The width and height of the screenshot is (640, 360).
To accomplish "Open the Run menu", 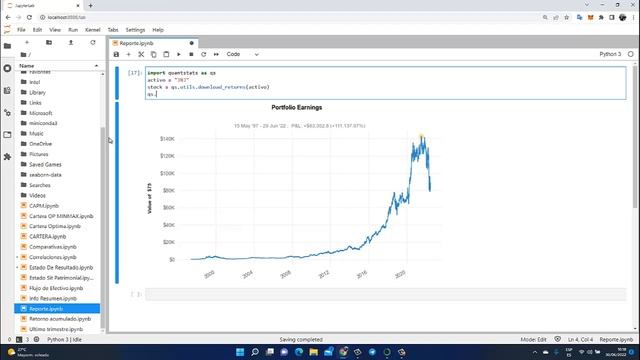I will click(73, 30).
